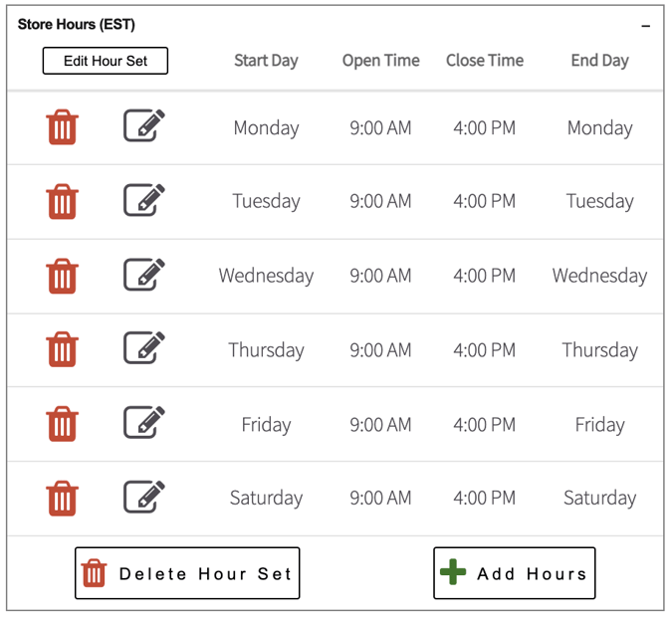Edit the Monday hours entry
This screenshot has height=617, width=672.
(143, 126)
